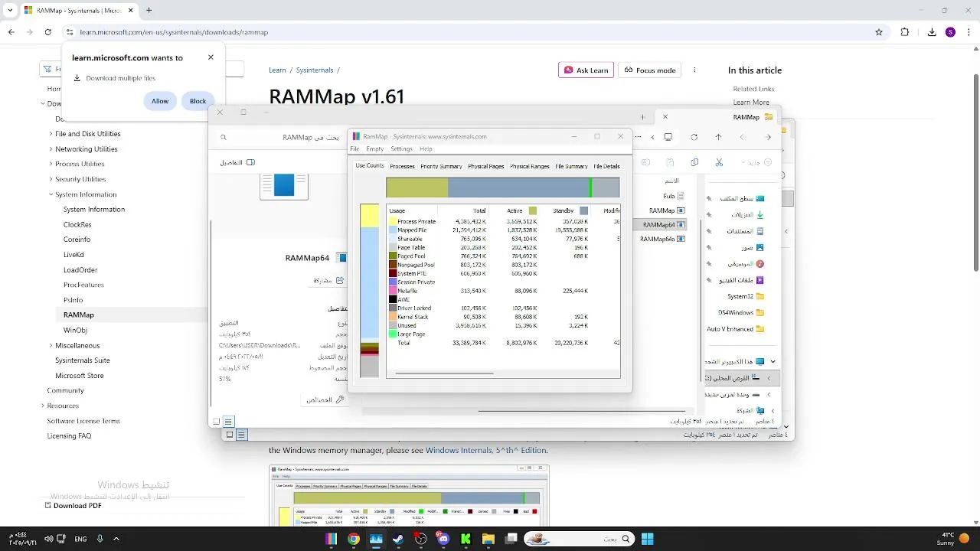Open the page more options dots

(x=694, y=70)
